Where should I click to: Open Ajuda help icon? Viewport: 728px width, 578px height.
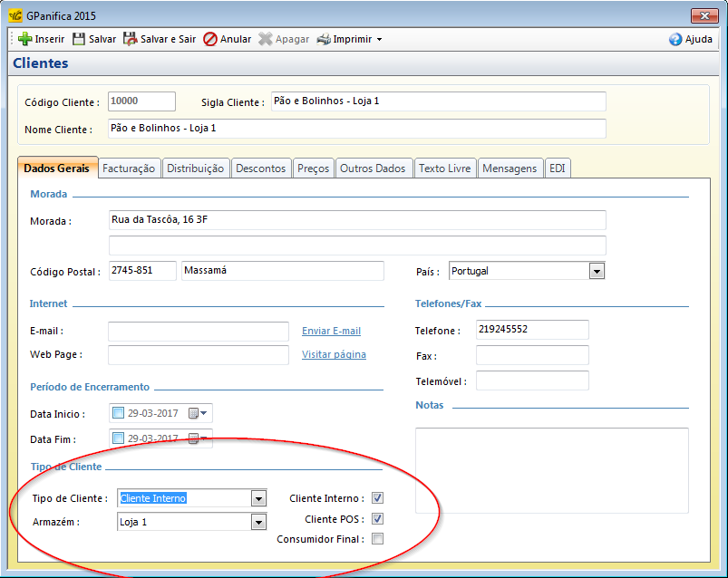tap(675, 39)
